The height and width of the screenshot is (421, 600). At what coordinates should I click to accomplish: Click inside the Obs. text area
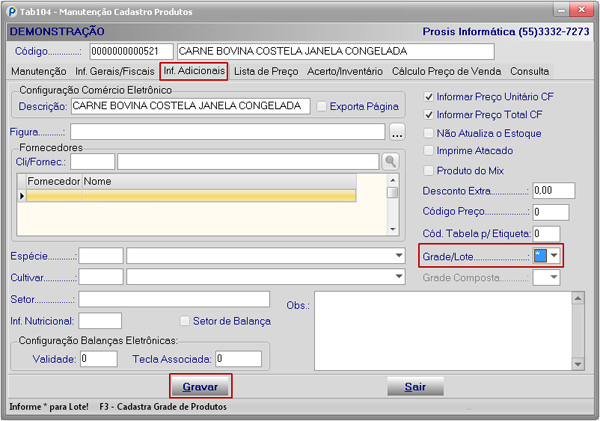tap(443, 331)
